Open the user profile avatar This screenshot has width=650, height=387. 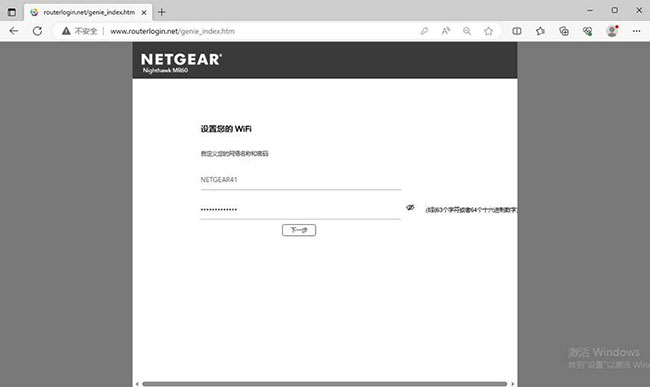pyautogui.click(x=612, y=31)
